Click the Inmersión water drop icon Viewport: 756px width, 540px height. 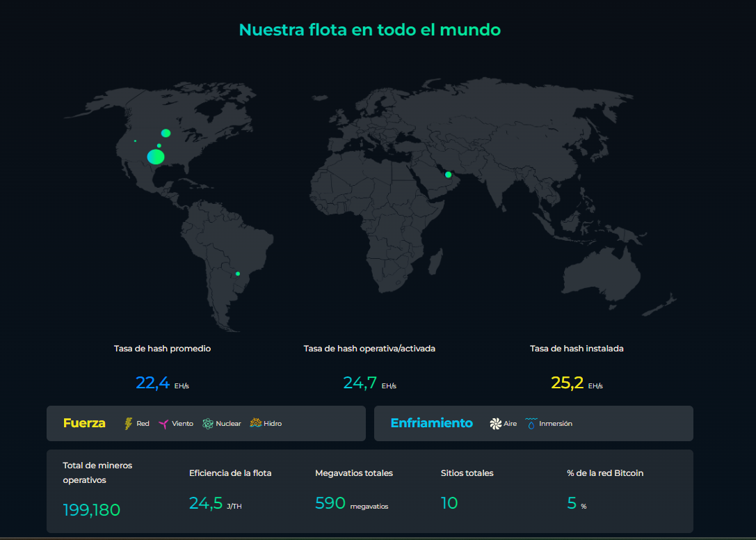[531, 423]
